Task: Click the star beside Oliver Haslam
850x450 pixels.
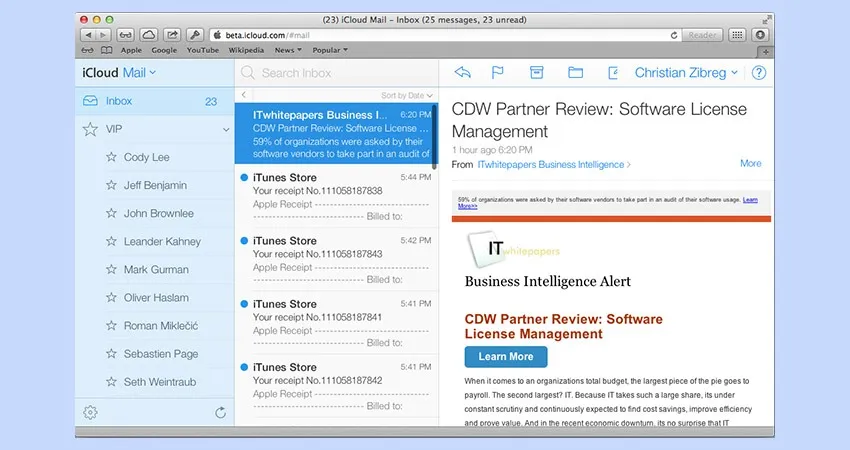Action: coord(111,297)
